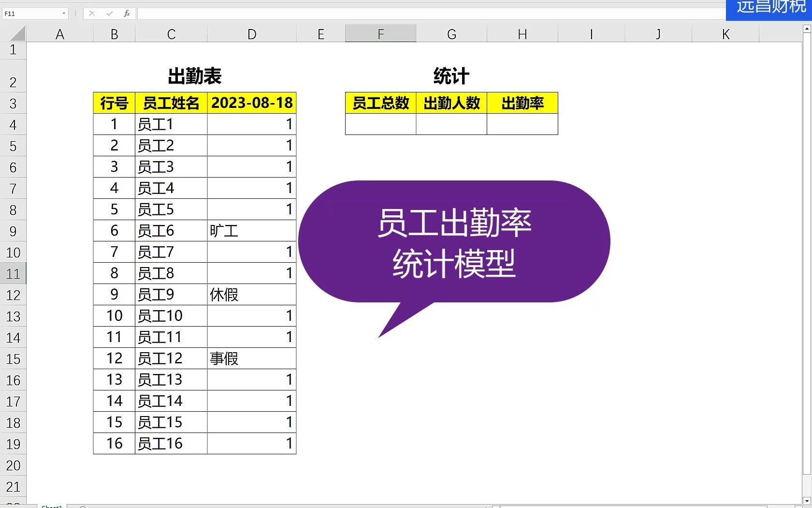Open the Name Box dropdown arrow
812x508 pixels.
(x=64, y=14)
